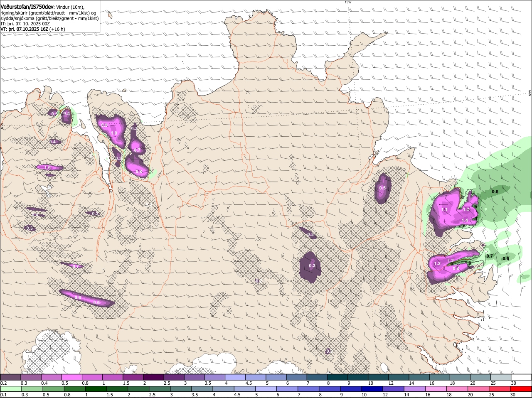This screenshot has width=532, height=398.
Task: Click the 1.4 precipitation value label
Action: pyautogui.click(x=465, y=220)
